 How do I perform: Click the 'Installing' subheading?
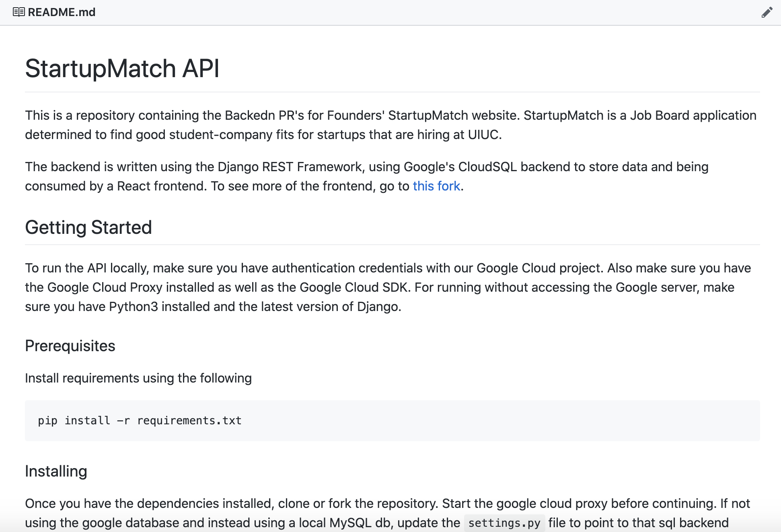click(56, 471)
